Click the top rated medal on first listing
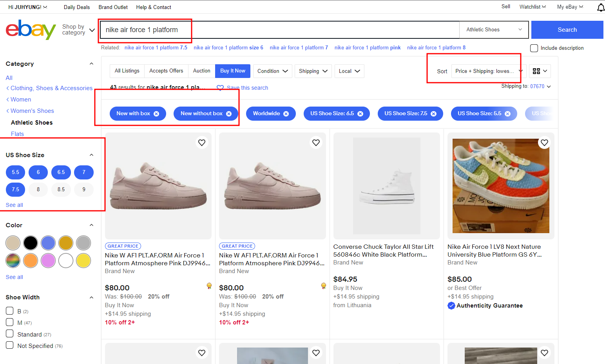 [209, 286]
